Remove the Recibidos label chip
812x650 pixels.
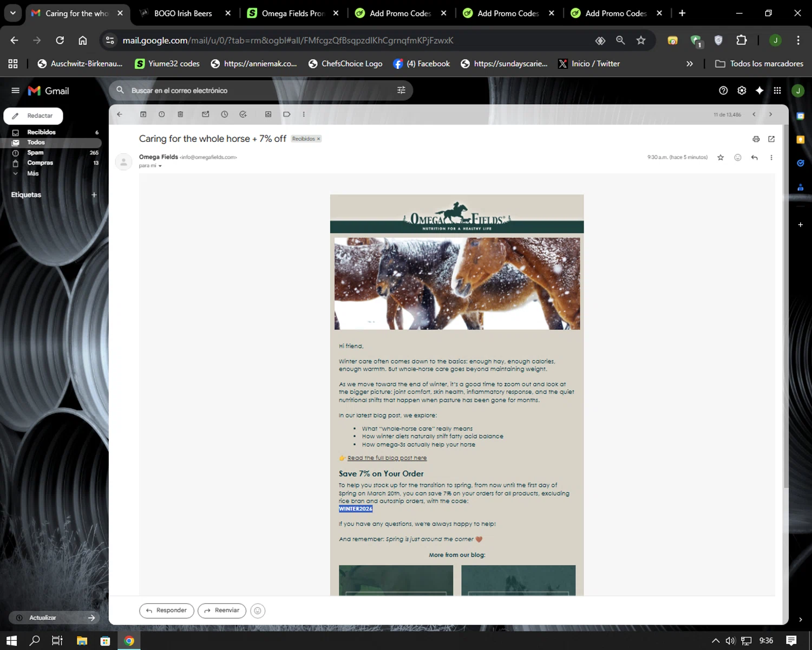point(318,139)
